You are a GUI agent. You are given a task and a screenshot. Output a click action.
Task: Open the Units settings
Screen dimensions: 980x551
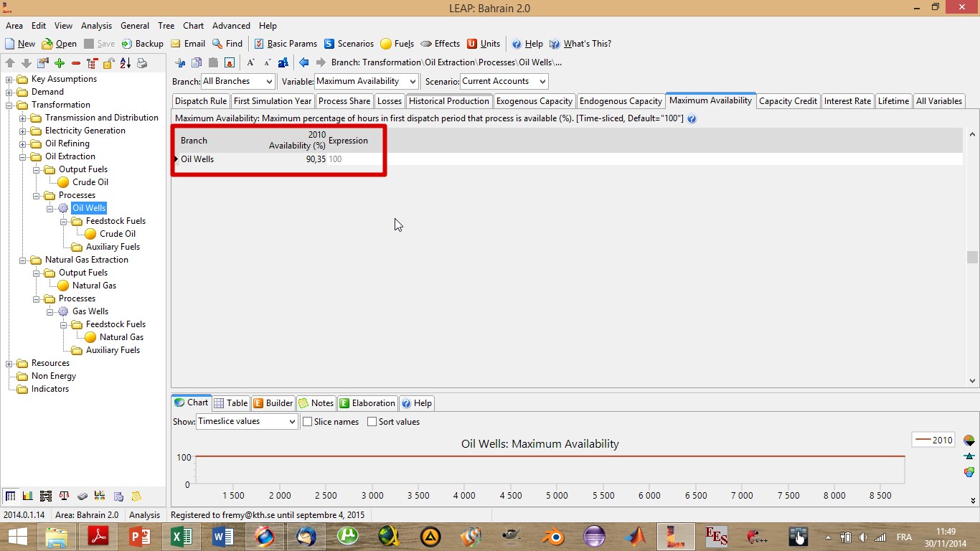tap(484, 44)
